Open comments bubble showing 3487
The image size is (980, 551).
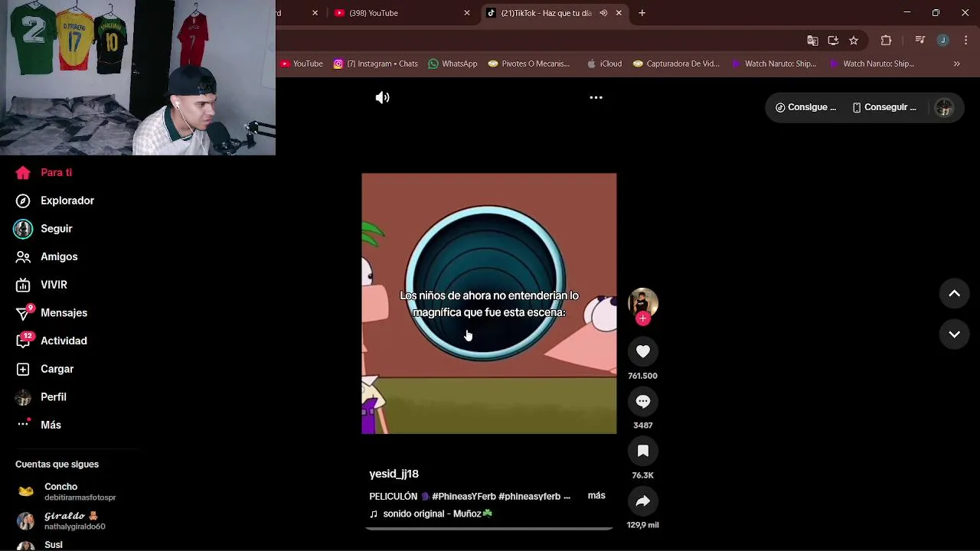pyautogui.click(x=643, y=401)
